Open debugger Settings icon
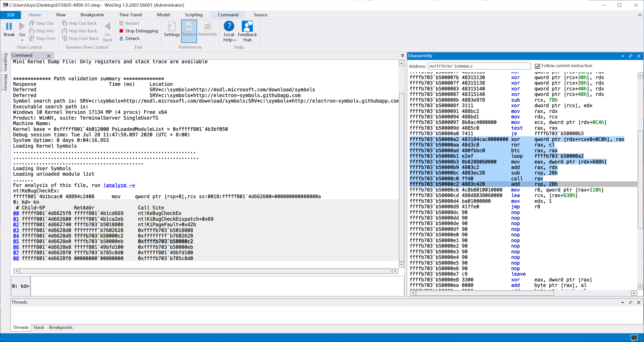This screenshot has width=644, height=342. click(172, 26)
